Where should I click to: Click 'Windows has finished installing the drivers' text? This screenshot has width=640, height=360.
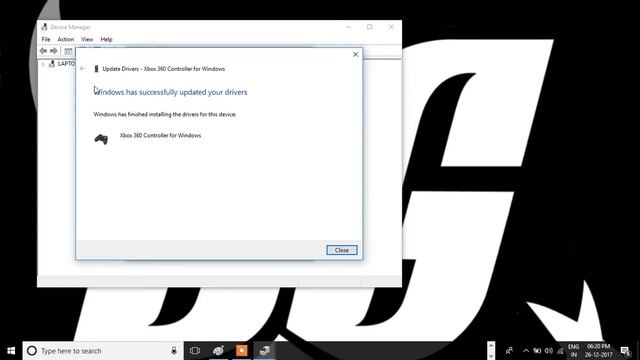click(x=165, y=115)
